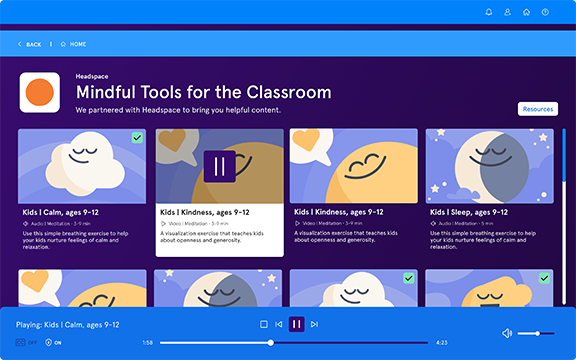576x360 pixels.
Task: Click the audio speaker icon on Sleep card
Action: point(433,223)
